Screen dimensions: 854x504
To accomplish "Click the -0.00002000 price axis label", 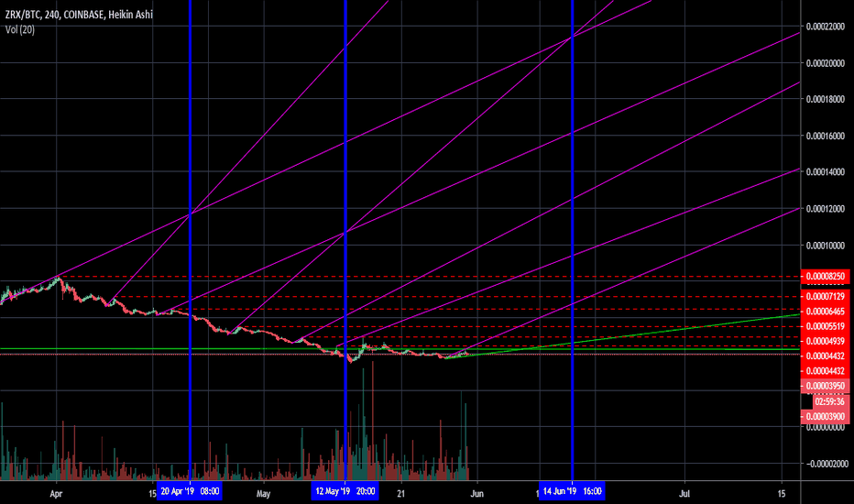I will [826, 464].
